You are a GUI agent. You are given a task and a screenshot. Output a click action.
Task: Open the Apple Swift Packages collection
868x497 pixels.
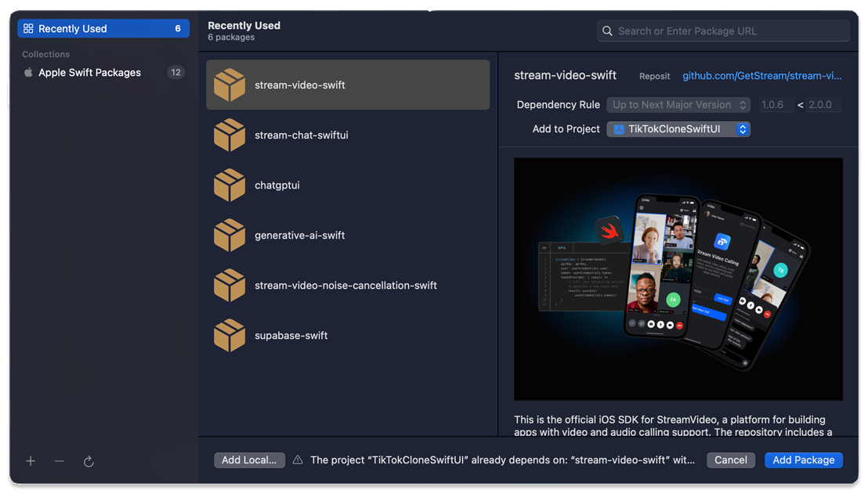[89, 72]
